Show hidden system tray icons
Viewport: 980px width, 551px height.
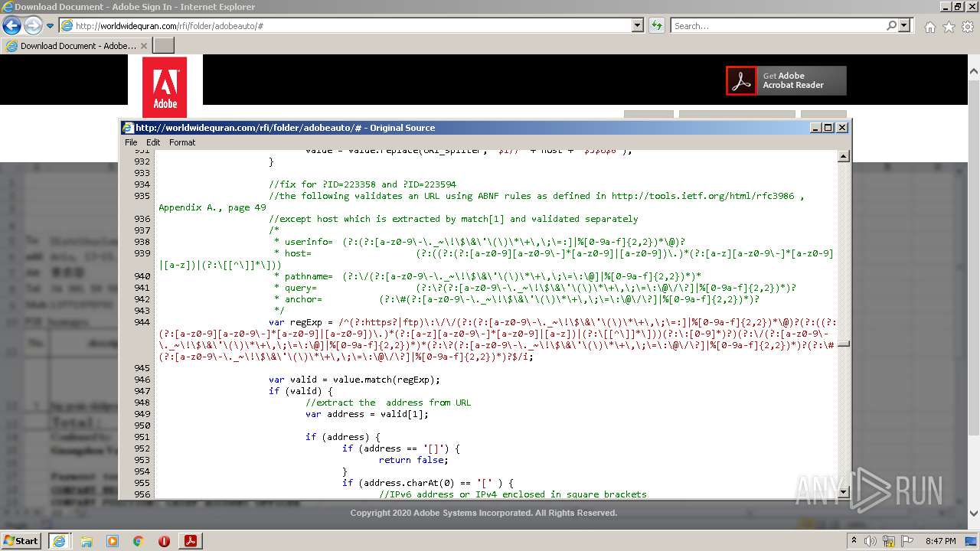[854, 541]
